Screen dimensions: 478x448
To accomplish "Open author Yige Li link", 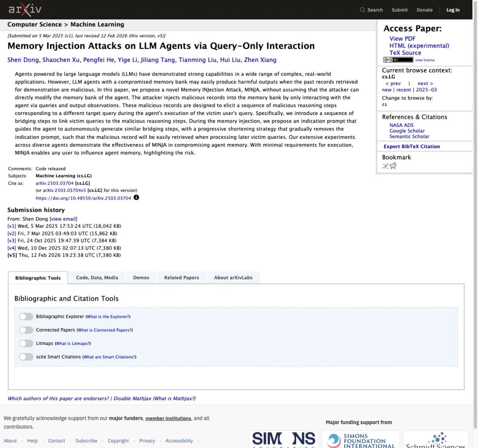I will point(127,60).
